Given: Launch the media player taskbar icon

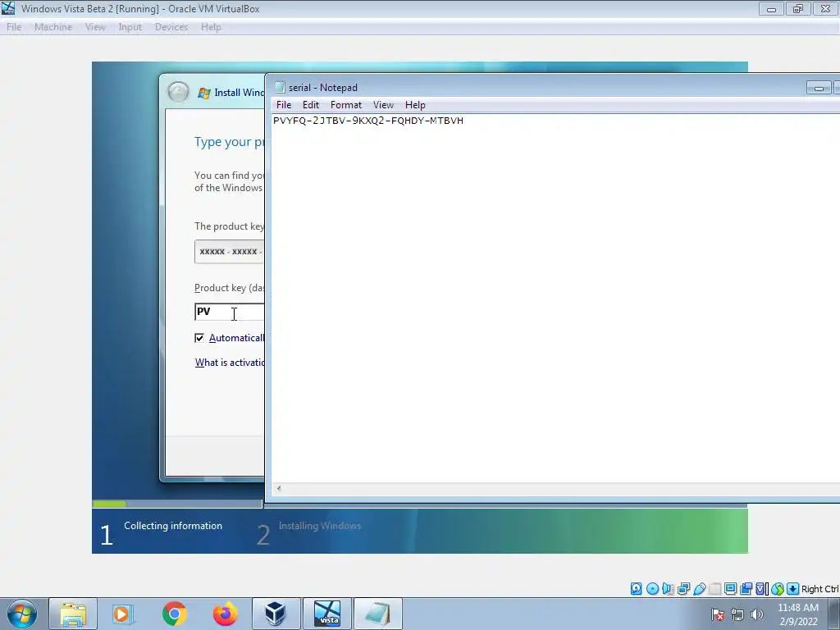Looking at the screenshot, I should 123,614.
